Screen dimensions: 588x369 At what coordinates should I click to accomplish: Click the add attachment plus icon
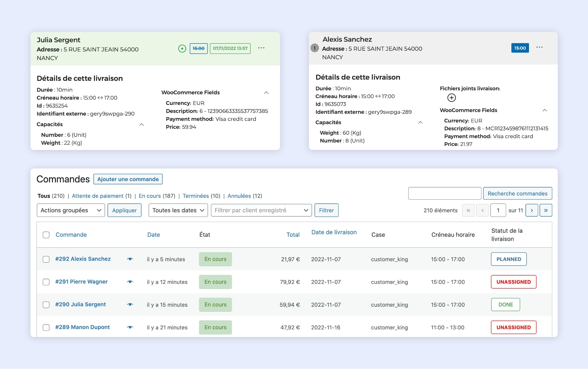[451, 98]
